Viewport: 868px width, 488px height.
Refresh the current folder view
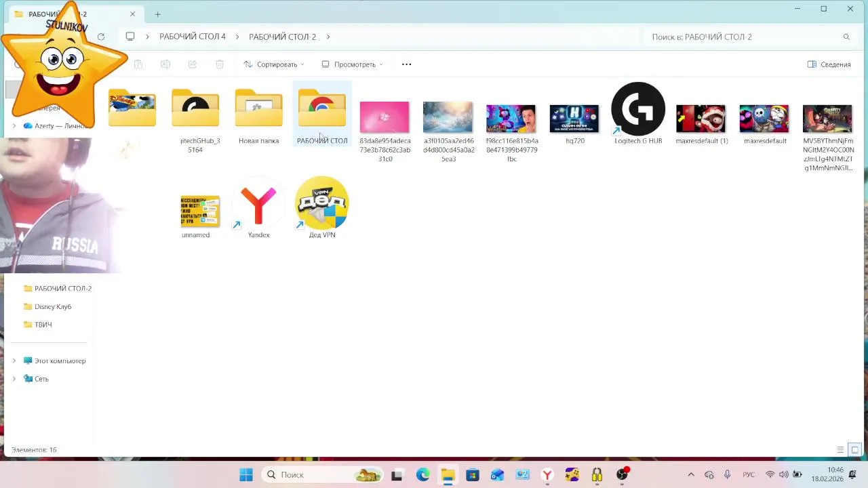coord(101,37)
